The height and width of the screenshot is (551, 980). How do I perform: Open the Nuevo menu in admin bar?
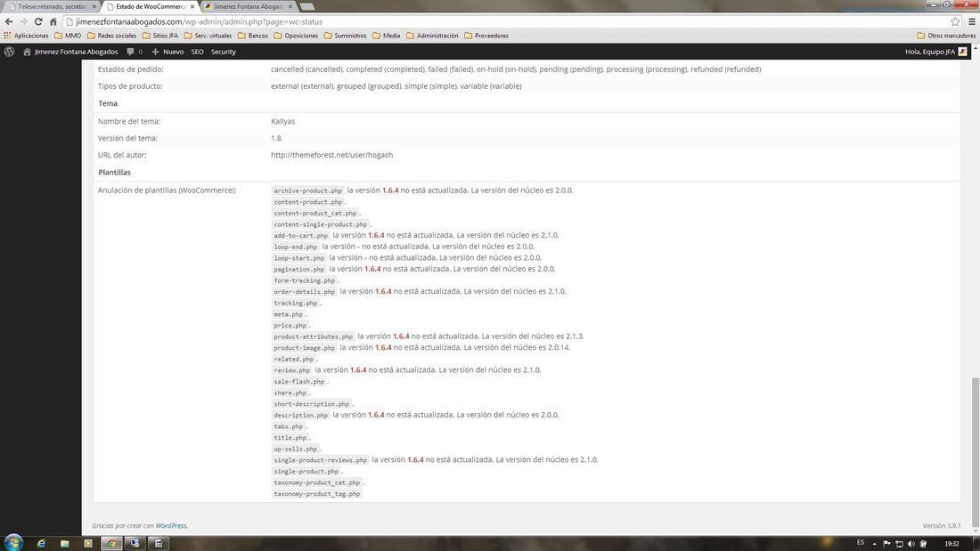(x=167, y=52)
